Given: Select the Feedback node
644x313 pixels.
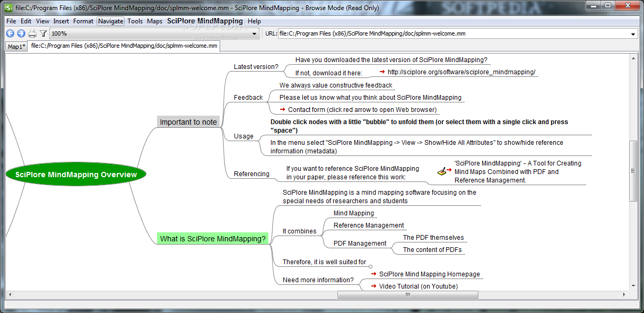Looking at the screenshot, I should click(x=248, y=98).
